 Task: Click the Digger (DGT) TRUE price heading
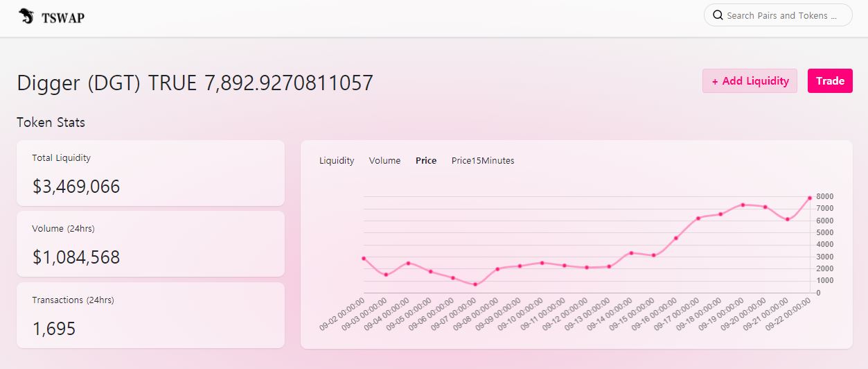pos(195,83)
